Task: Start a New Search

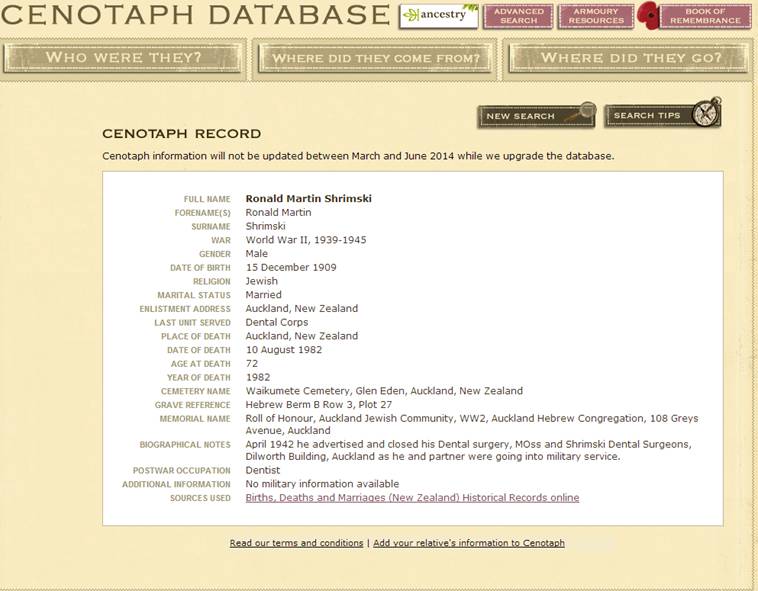Action: point(536,116)
